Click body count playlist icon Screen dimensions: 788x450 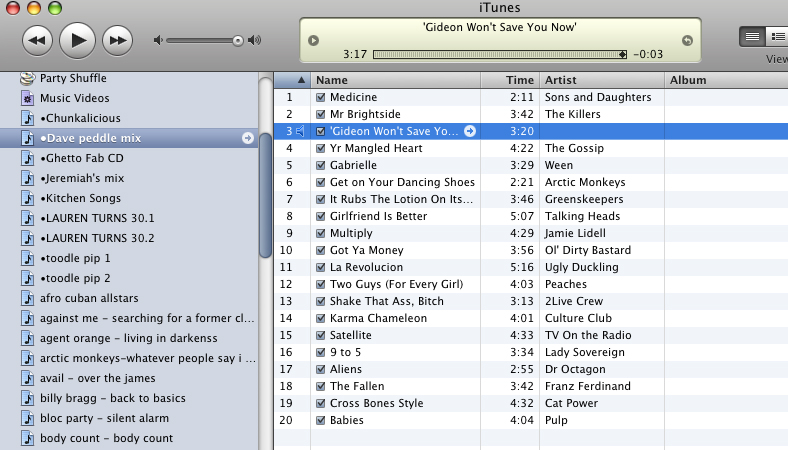point(28,438)
